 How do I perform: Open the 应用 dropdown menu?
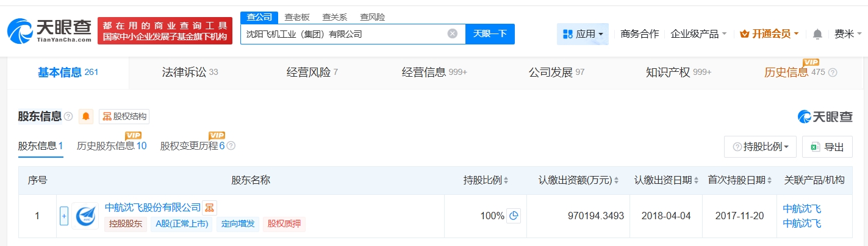[x=583, y=34]
